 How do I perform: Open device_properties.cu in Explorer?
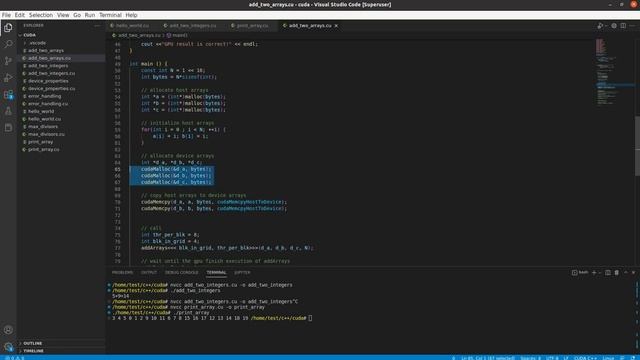51,89
